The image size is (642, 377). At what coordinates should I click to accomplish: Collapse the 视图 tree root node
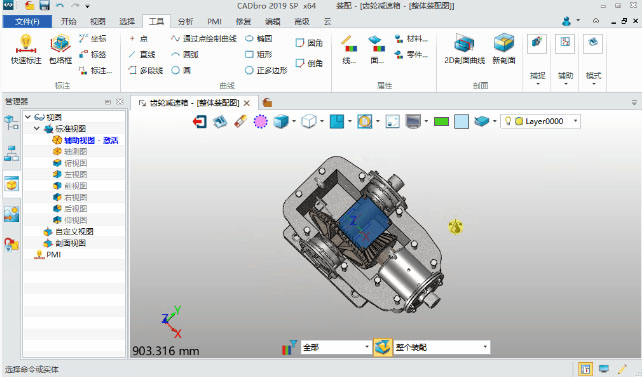coord(28,117)
